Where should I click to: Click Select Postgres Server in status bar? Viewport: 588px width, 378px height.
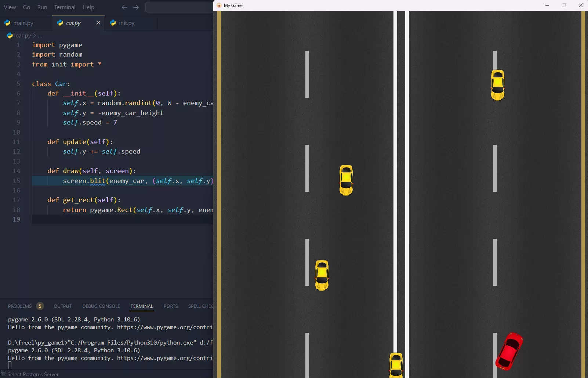(33, 374)
